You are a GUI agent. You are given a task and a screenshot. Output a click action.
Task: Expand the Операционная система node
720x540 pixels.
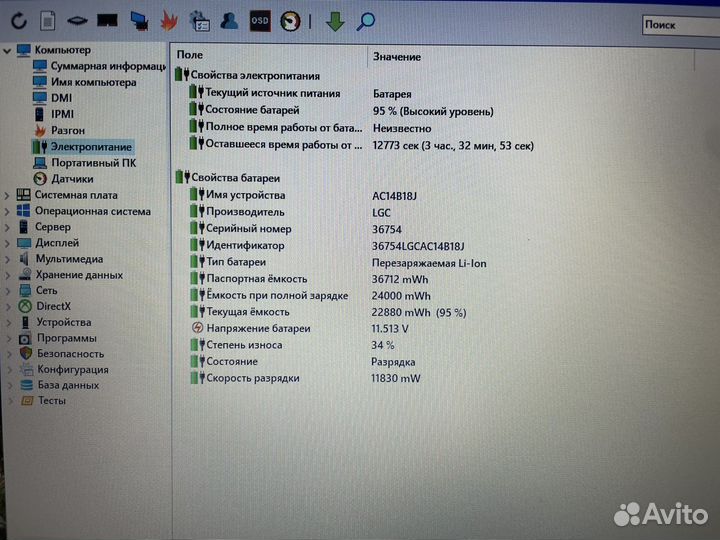click(6, 212)
